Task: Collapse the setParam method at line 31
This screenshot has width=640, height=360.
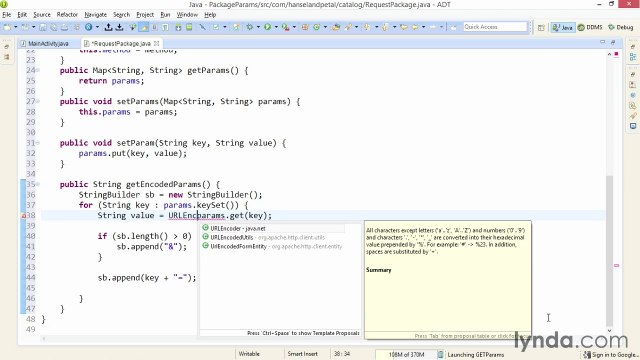Action: point(38,143)
